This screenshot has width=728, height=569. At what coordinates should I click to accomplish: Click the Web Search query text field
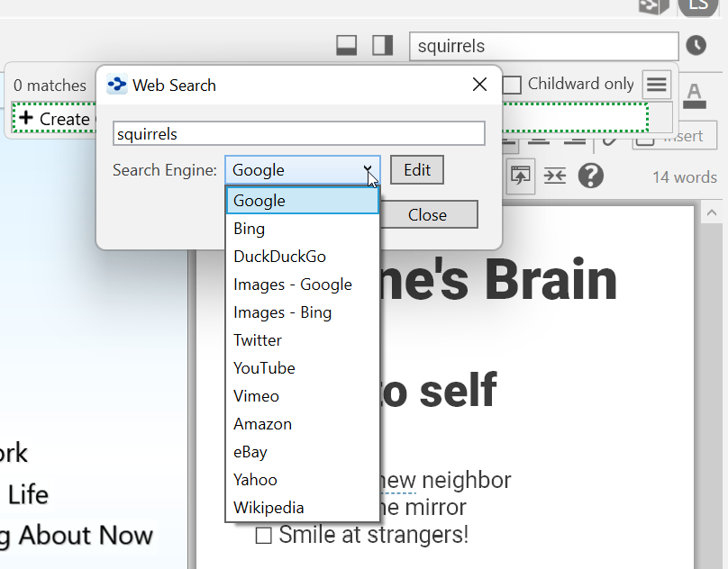click(x=298, y=134)
